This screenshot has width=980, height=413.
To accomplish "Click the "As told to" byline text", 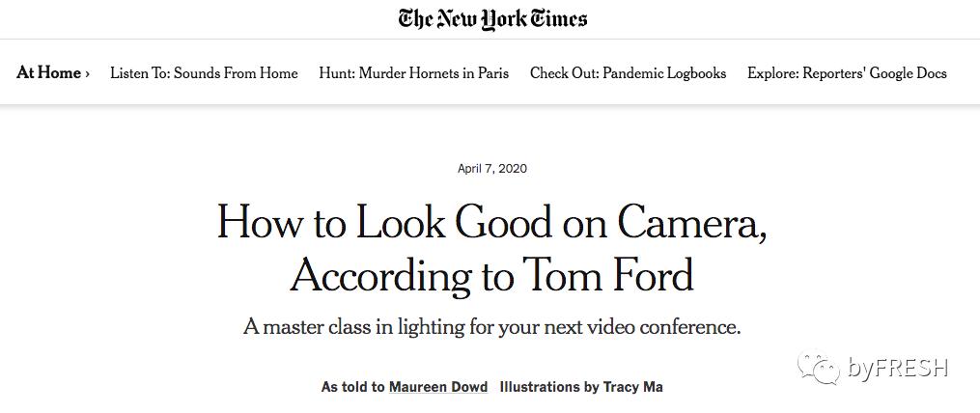I will (x=353, y=387).
